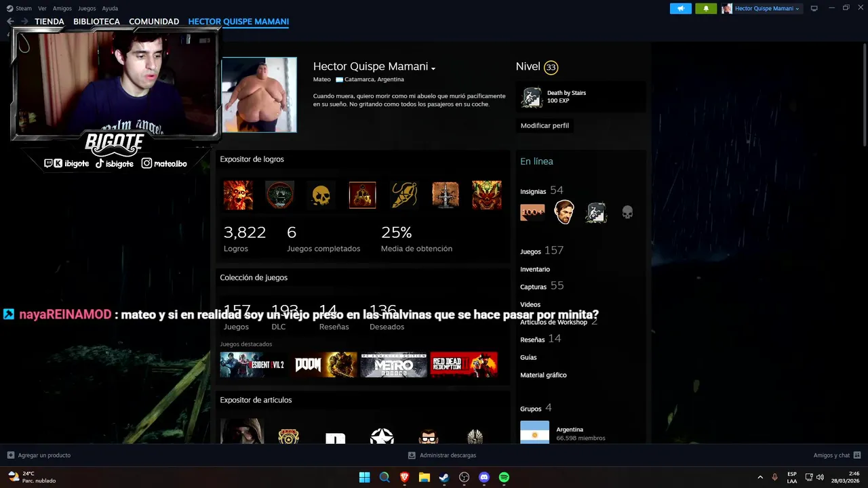Image resolution: width=868 pixels, height=488 pixels.
Task: Open the Material gráfico link
Action: 543,375
